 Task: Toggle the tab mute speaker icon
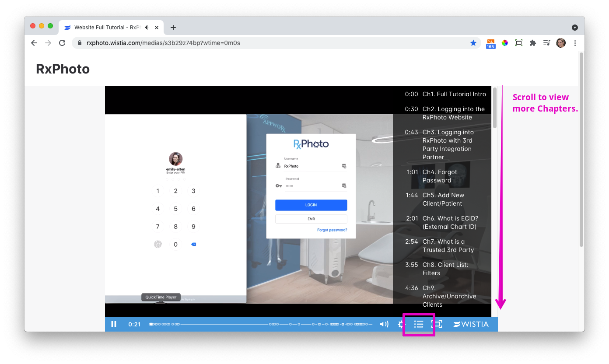[147, 27]
